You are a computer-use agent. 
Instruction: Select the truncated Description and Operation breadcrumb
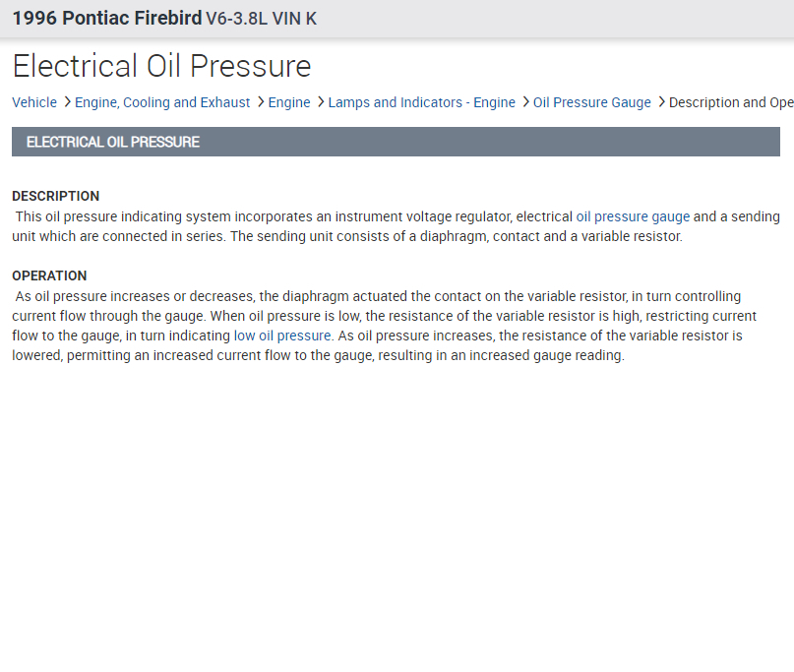click(x=730, y=102)
